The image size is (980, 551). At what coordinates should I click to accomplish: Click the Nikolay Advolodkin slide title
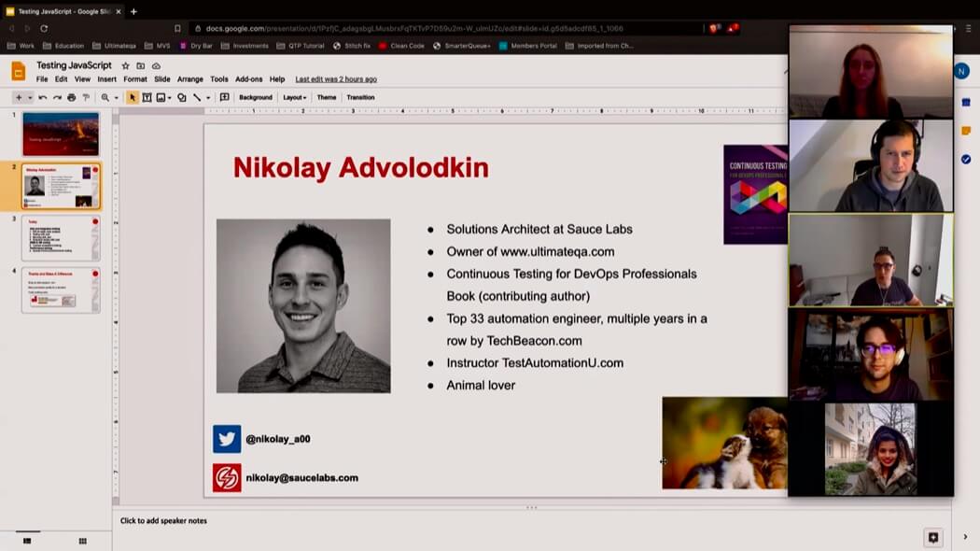click(360, 167)
